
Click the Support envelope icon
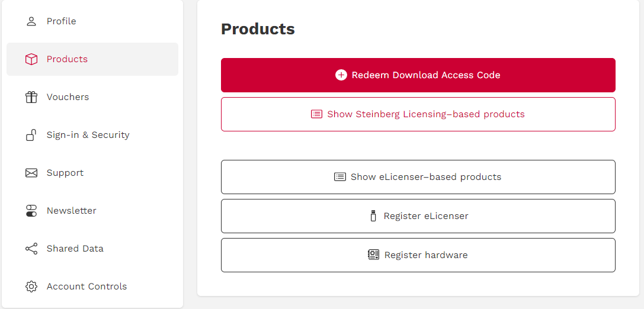[31, 173]
